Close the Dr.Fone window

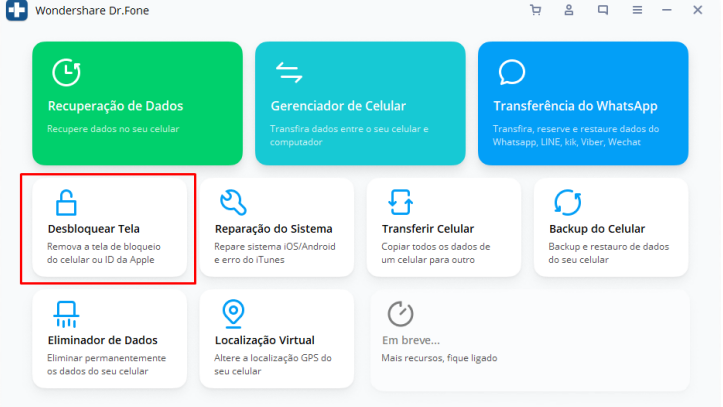pyautogui.click(x=698, y=10)
